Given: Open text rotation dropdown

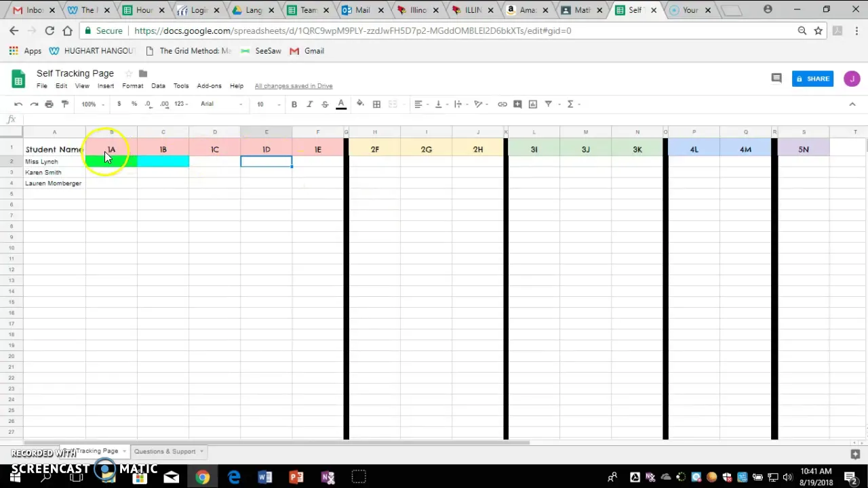Looking at the screenshot, I should click(x=481, y=104).
